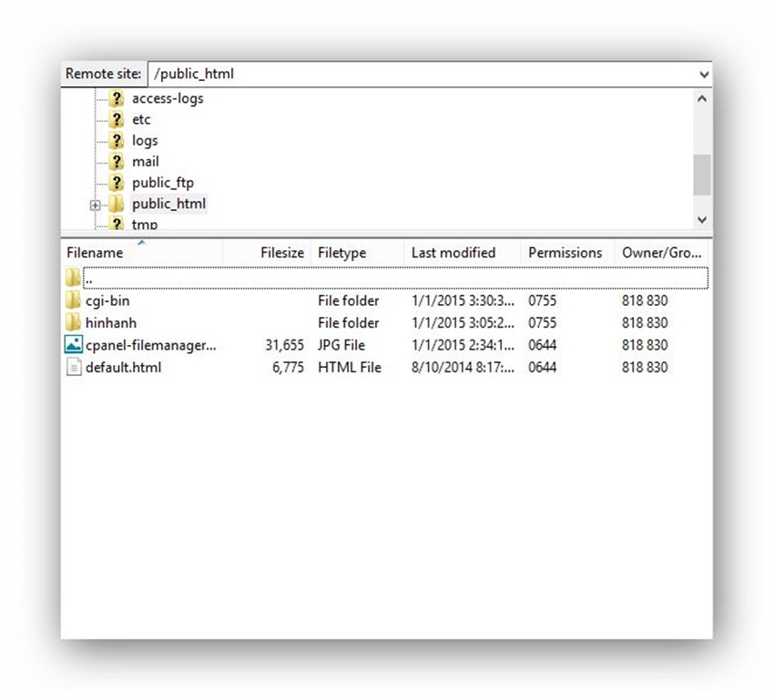Select the public_ftp folder in tree
Image resolution: width=774 pixels, height=700 pixels.
(163, 183)
